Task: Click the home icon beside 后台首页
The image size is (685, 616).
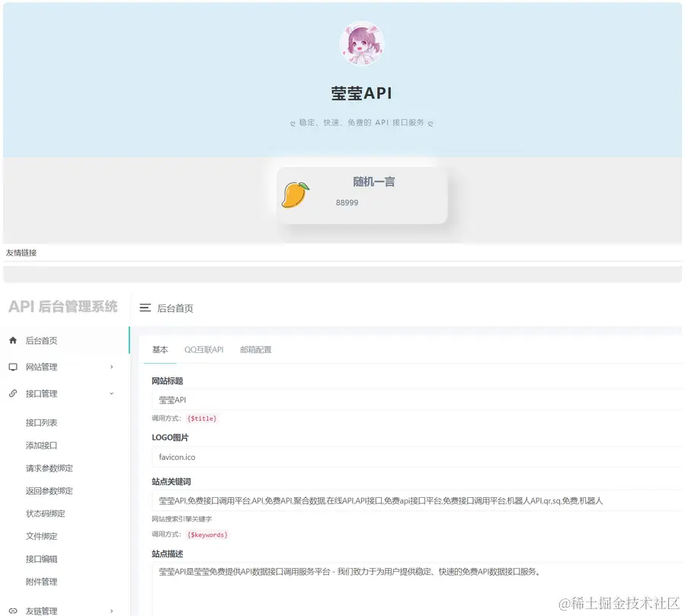Action: (13, 340)
